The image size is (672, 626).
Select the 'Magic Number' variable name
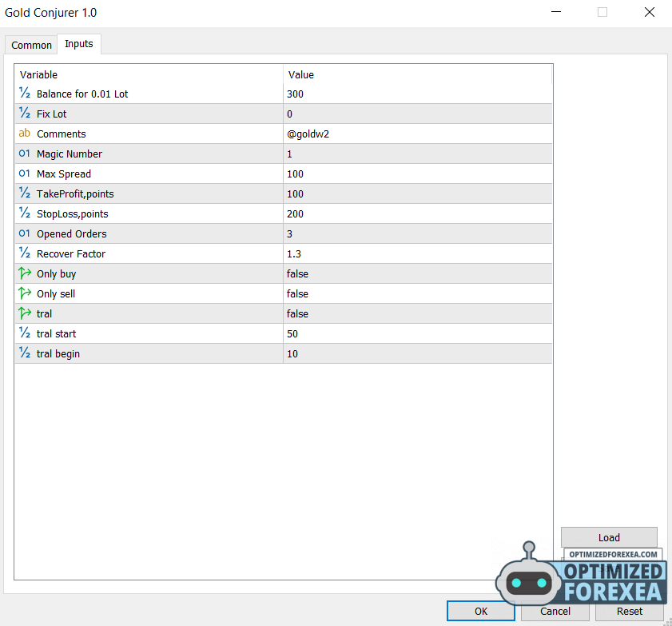click(70, 154)
